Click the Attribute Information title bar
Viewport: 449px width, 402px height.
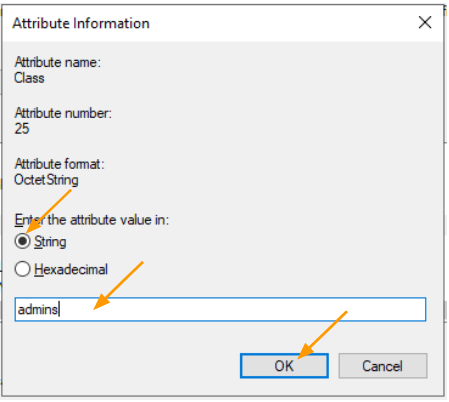pos(213,23)
